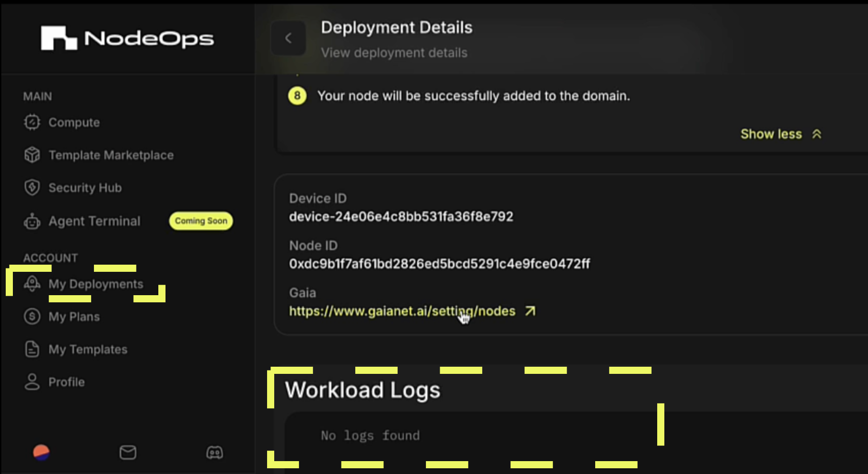Open the Profile account section
868x474 pixels.
click(66, 381)
